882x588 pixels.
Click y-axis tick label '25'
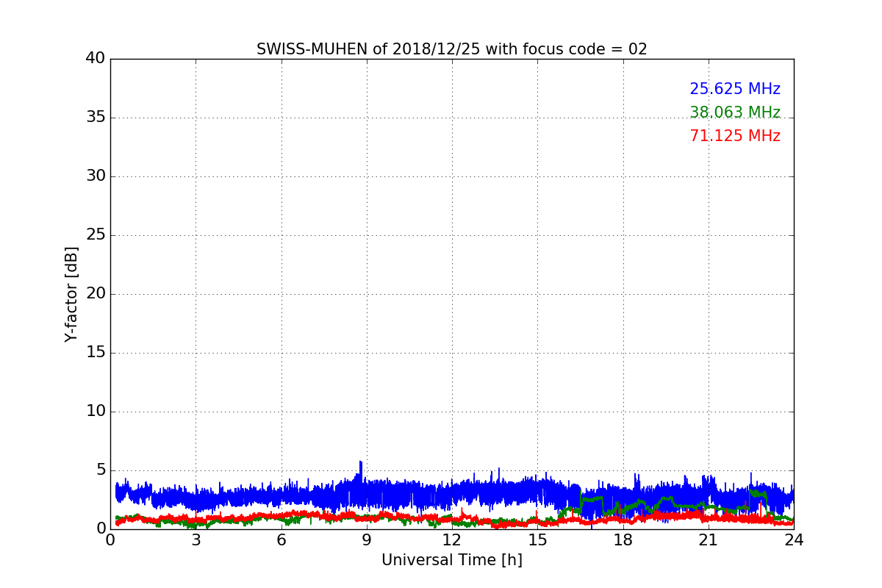click(x=96, y=235)
